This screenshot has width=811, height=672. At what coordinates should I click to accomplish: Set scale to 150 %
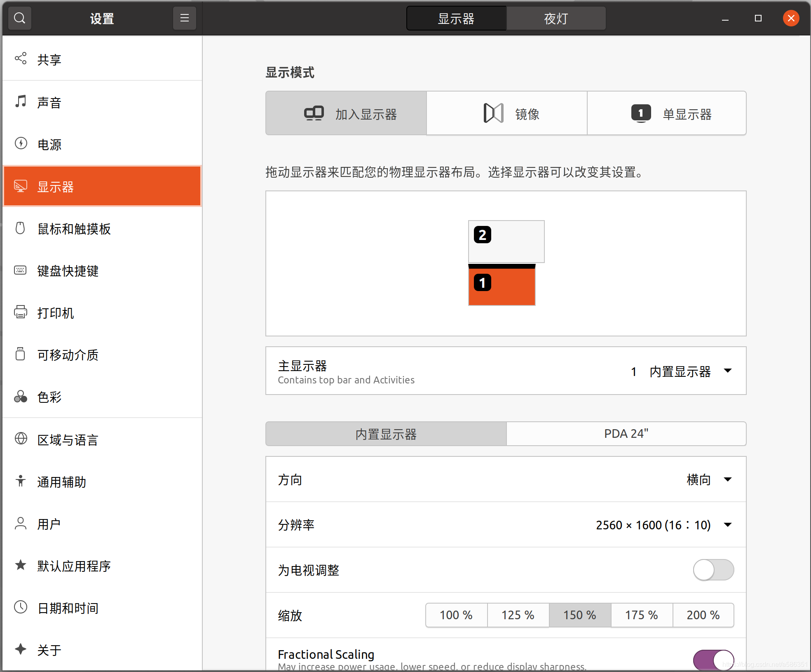(x=580, y=615)
